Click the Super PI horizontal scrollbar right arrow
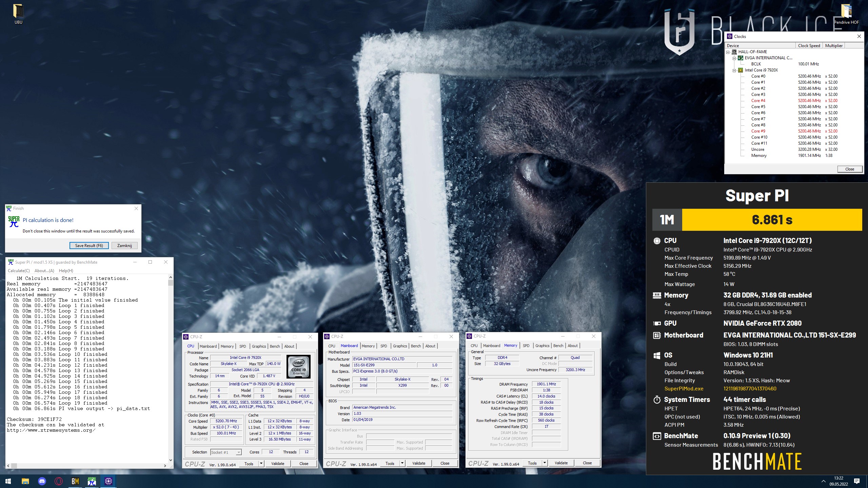Image resolution: width=868 pixels, height=488 pixels. click(165, 466)
